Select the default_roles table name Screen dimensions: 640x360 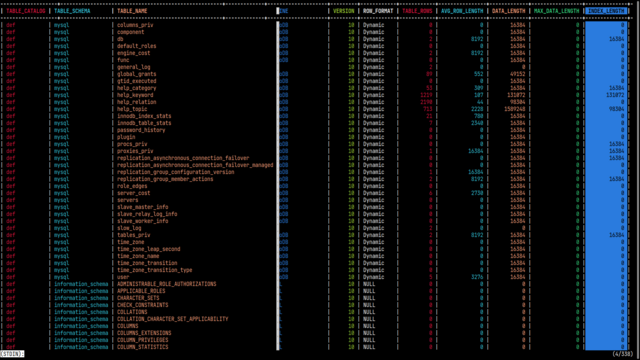pos(137,46)
